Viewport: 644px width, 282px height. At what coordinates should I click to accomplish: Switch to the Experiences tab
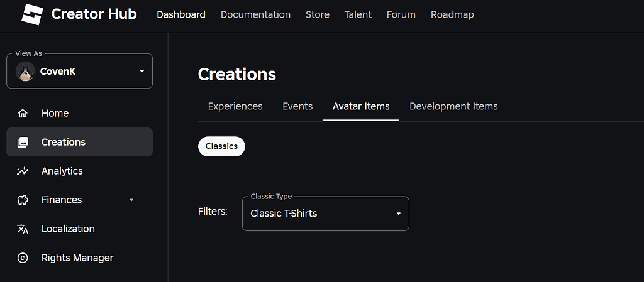(x=235, y=107)
